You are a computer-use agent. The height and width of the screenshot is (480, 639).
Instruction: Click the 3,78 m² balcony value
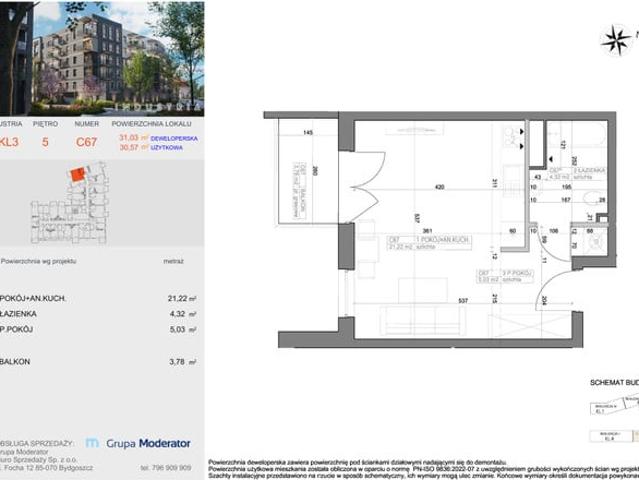click(183, 361)
